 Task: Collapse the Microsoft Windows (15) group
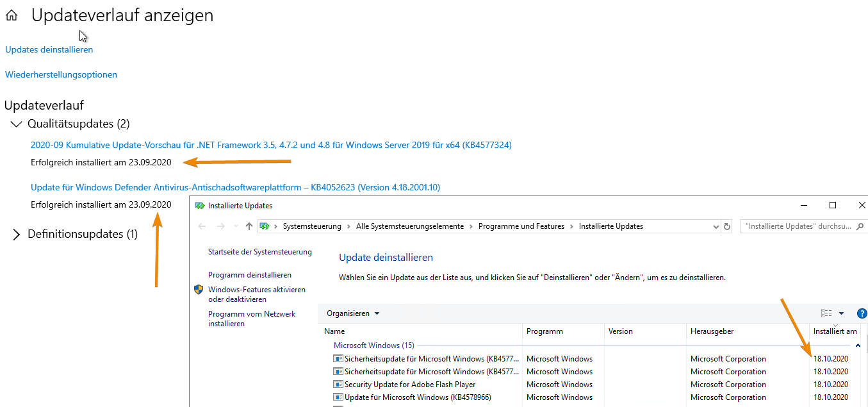pyautogui.click(x=374, y=345)
